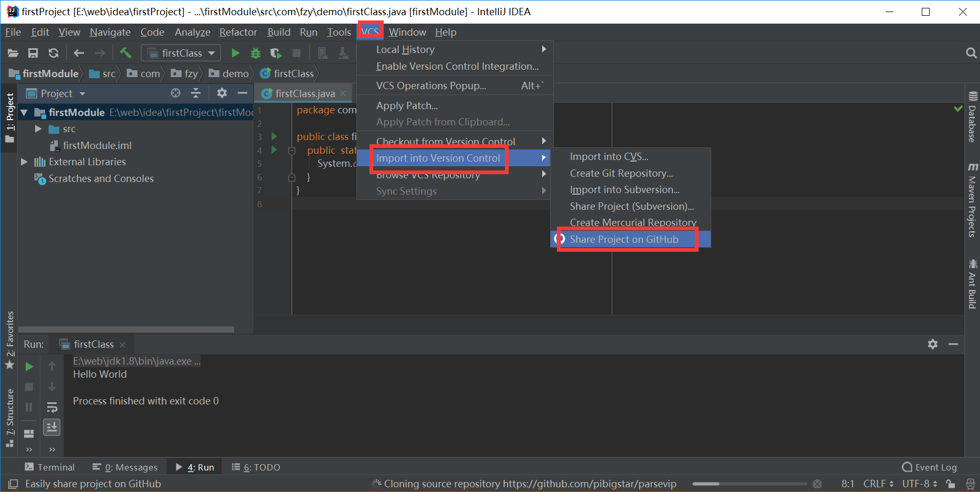The width and height of the screenshot is (980, 492).
Task: Click the Save All toolbar icon
Action: [33, 53]
